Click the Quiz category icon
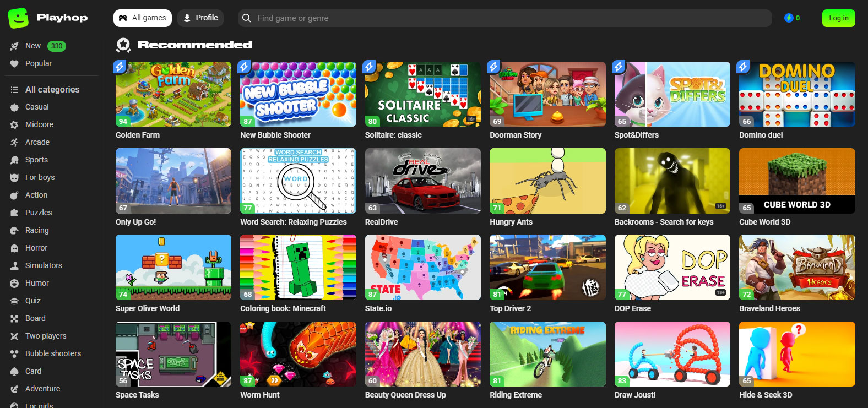 (14, 301)
